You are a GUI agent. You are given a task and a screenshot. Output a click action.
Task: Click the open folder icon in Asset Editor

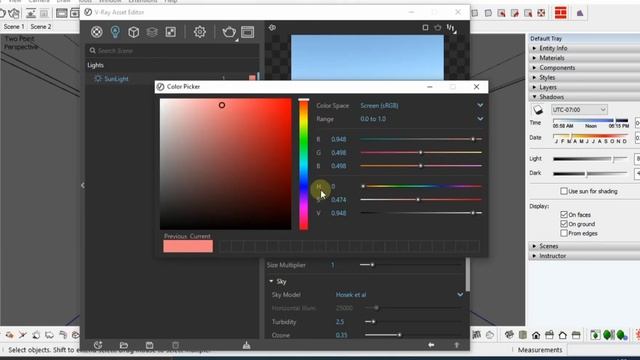click(124, 345)
